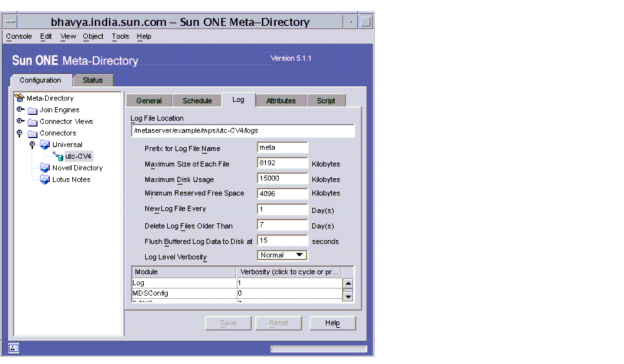Click the Maximum Disk Usage field
The width and height of the screenshot is (624, 364).
pos(283,178)
